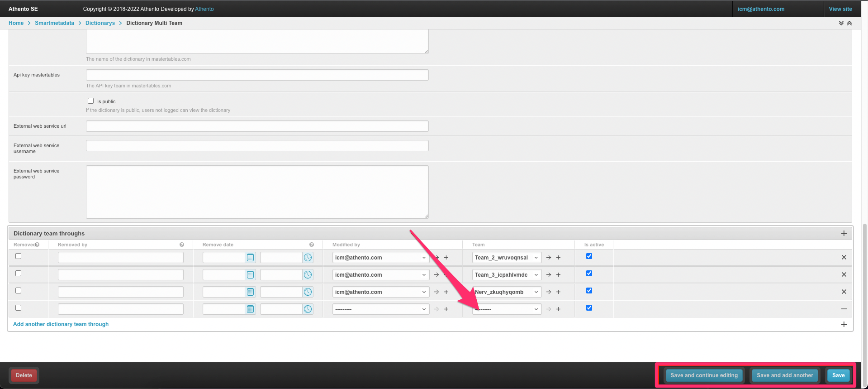Tick Removed checkbox in first team row
This screenshot has height=389, width=868.
click(19, 256)
